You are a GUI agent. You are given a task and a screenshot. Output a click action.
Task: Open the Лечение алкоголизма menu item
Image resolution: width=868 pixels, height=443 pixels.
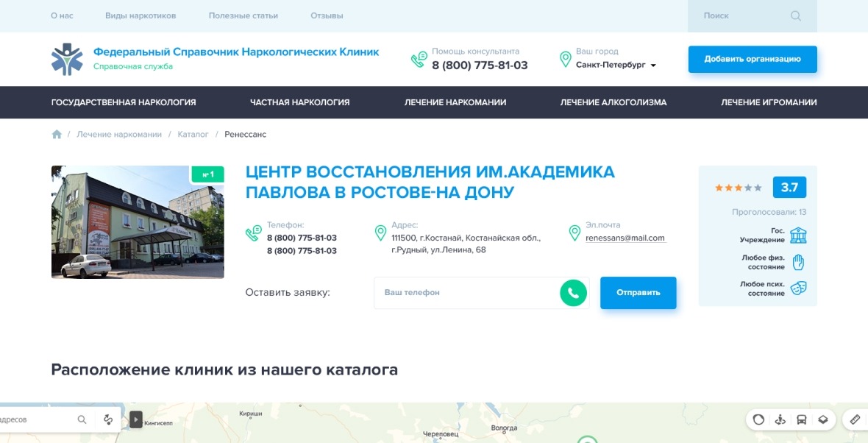(613, 102)
